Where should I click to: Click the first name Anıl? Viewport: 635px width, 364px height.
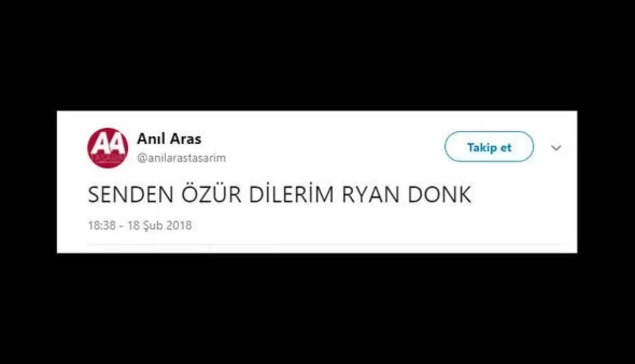pos(150,139)
